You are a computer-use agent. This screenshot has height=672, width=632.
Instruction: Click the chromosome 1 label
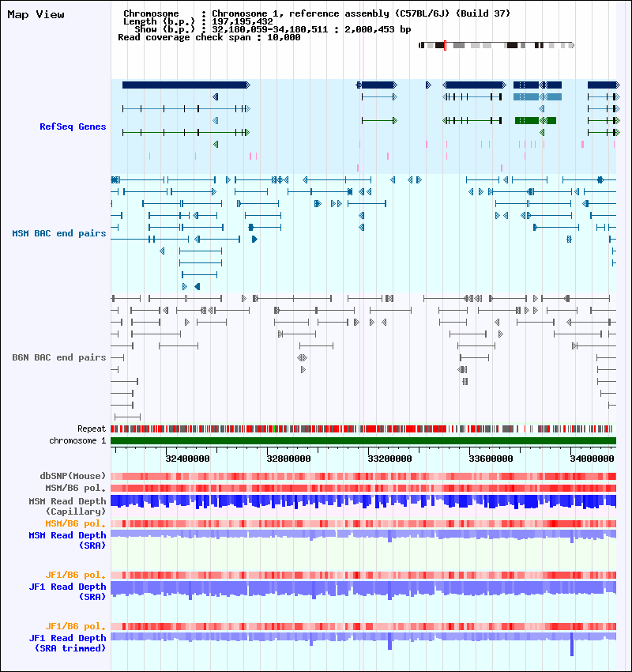(77, 440)
